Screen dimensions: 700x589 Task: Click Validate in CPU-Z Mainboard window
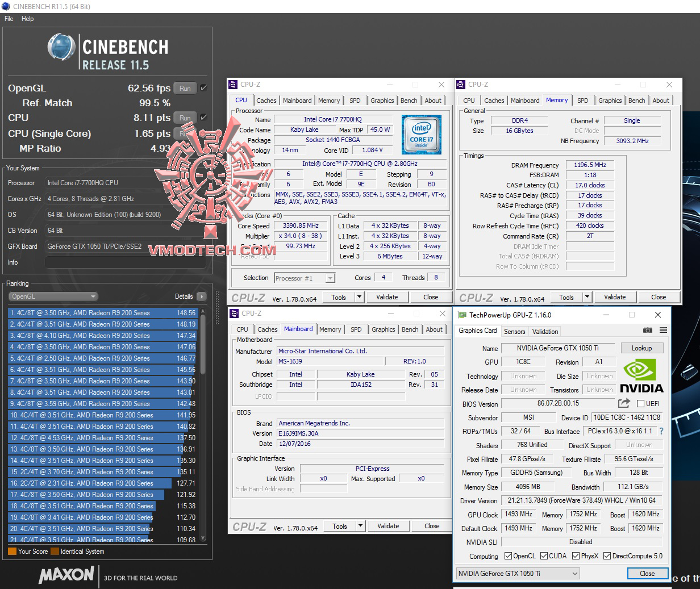click(388, 526)
